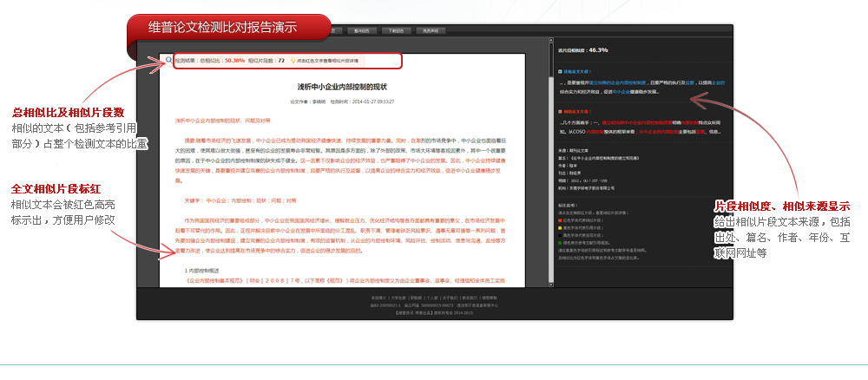Image resolution: width=868 pixels, height=380 pixels.
Task: Click the annotation heading 全文相似片段标红
Action: 56,188
